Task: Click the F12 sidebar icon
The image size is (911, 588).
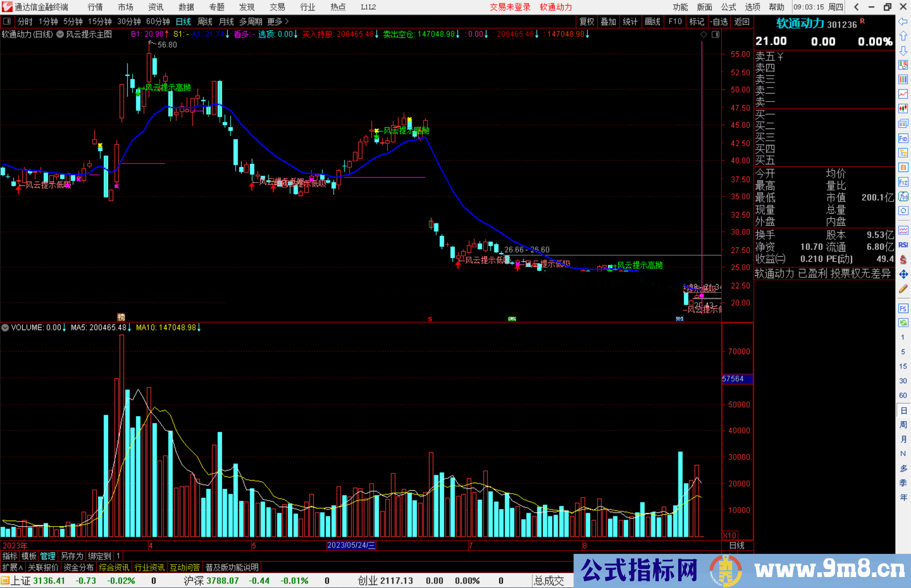Action: point(903,182)
